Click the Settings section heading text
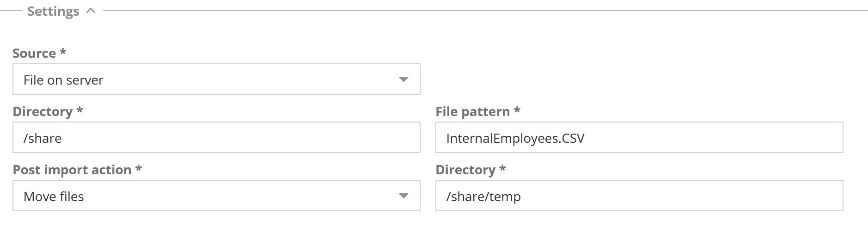 coord(53,11)
